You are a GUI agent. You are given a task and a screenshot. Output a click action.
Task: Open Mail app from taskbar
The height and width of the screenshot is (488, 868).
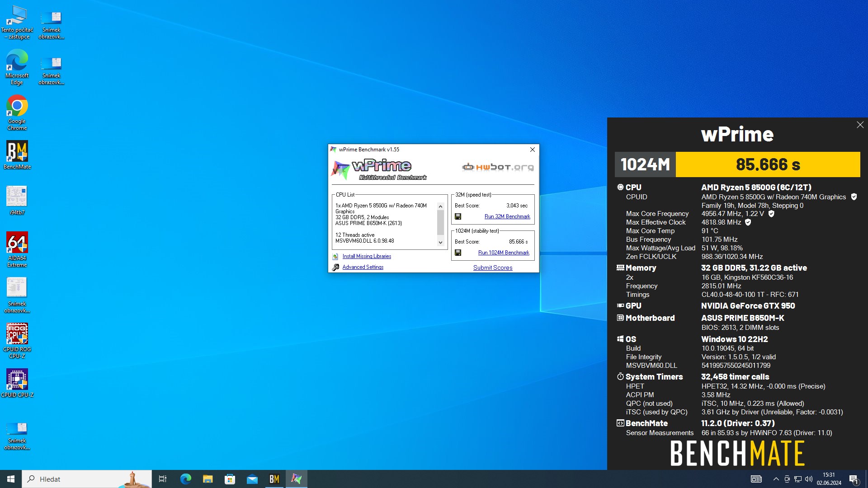pos(252,479)
